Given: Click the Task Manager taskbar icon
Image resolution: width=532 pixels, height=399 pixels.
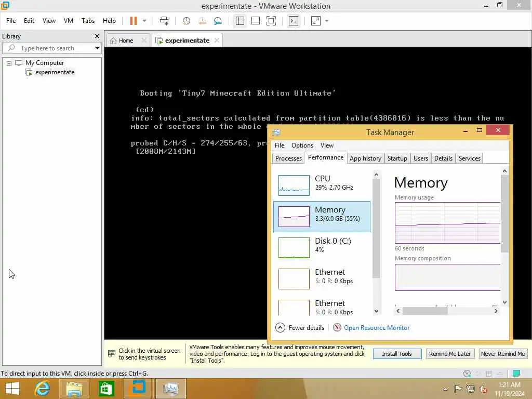Looking at the screenshot, I should pos(170,389).
